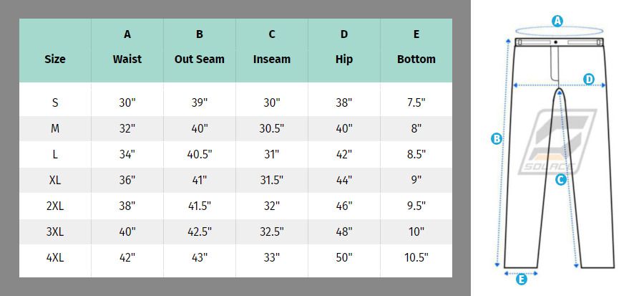The height and width of the screenshot is (296, 644).
Task: Click the 40.5" out seam value
Action: [199, 155]
